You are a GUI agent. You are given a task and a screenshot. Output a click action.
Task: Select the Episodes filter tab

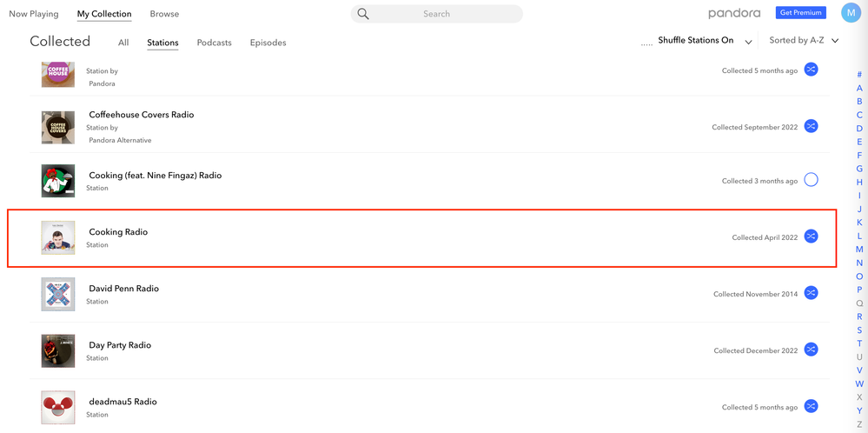268,43
